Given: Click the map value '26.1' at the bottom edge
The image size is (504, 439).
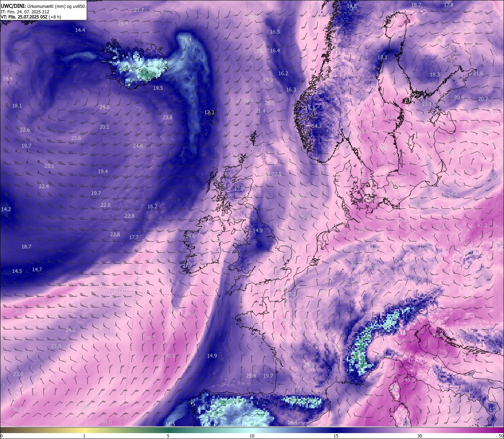Looking at the screenshot, I should coord(293,423).
